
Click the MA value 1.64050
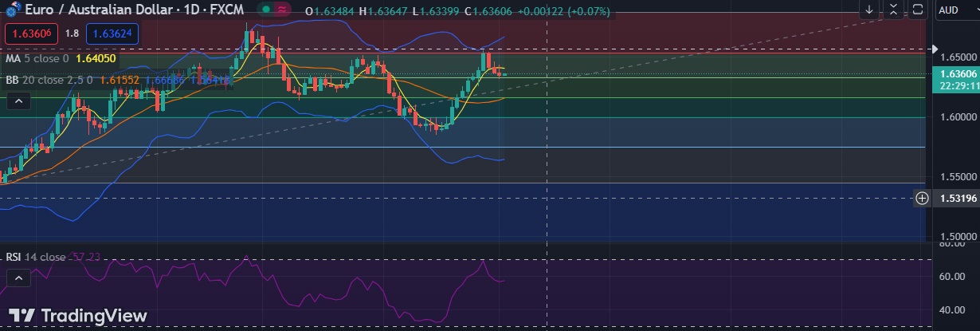(x=96, y=58)
